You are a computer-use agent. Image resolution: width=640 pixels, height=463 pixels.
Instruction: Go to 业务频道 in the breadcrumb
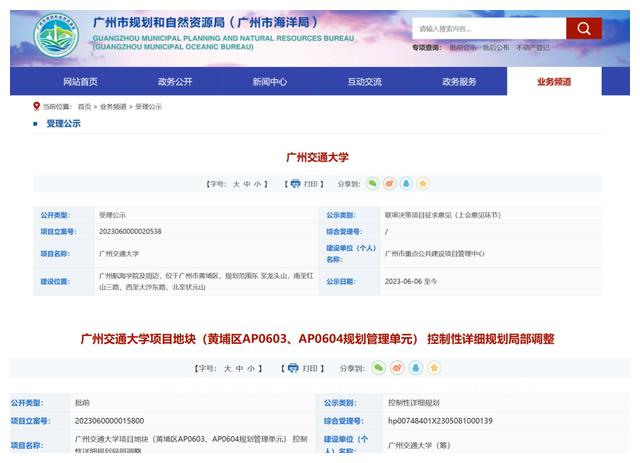click(x=113, y=107)
